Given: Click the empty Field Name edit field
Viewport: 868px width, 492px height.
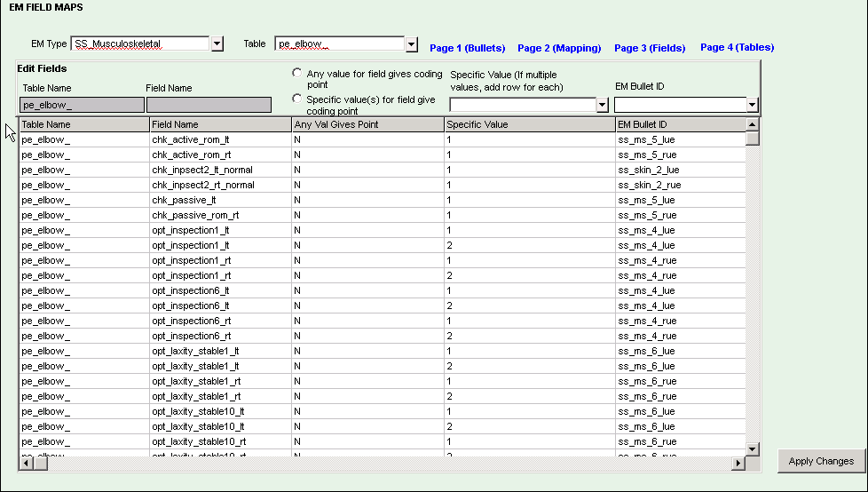Looking at the screenshot, I should pyautogui.click(x=209, y=105).
